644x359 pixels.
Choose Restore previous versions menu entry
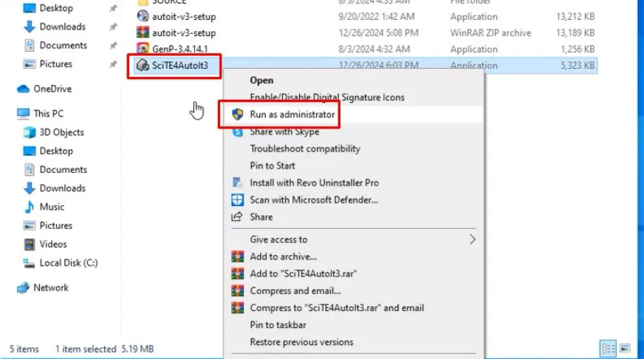[x=301, y=342]
